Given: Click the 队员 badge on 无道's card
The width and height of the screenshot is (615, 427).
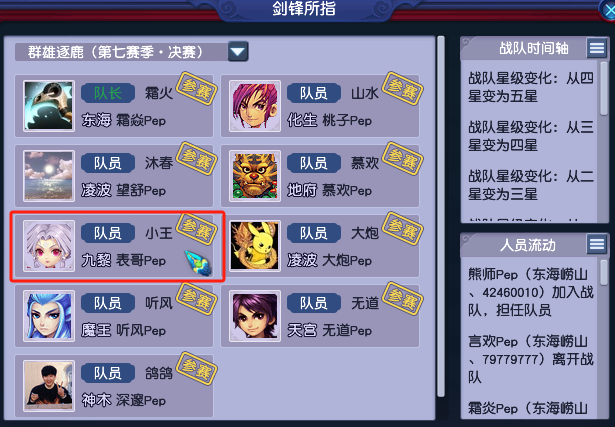Looking at the screenshot, I should tap(314, 303).
